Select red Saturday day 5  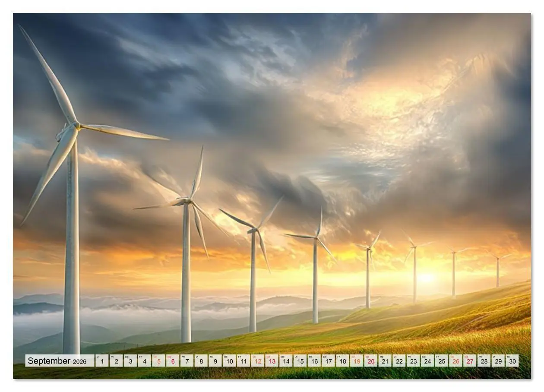tap(158, 361)
